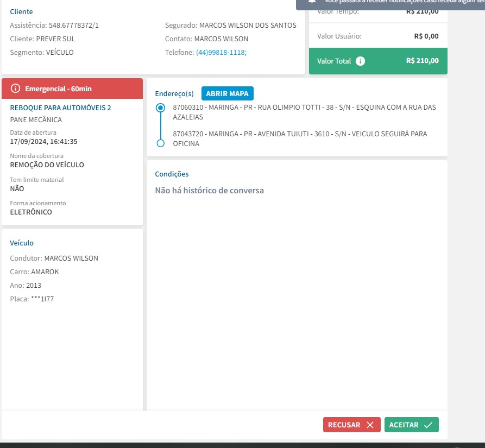The image size is (485, 448).
Task: Click the opening date 17/09/2024, 16:41:35
Action: coord(43,142)
